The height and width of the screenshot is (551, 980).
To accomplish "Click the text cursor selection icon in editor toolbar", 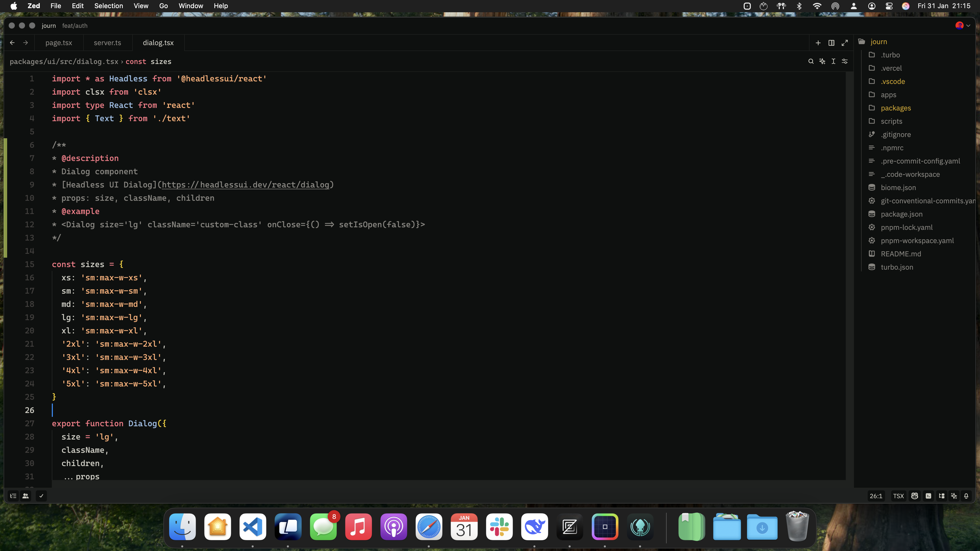I will tap(833, 61).
